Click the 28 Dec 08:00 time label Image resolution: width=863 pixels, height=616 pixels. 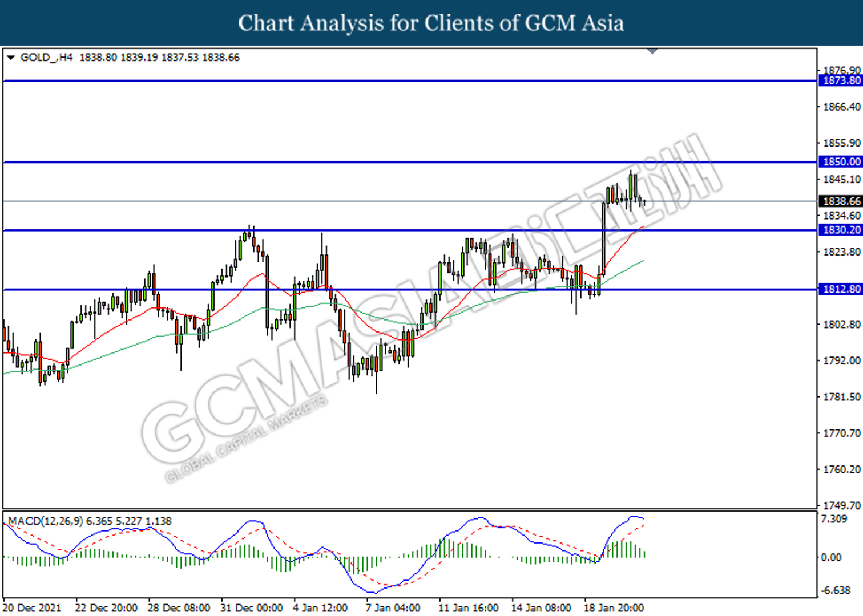click(x=179, y=608)
